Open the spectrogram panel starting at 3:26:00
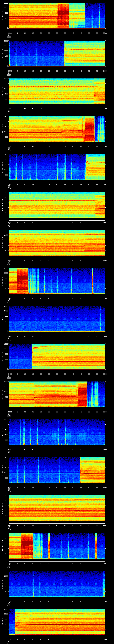The width and height of the screenshot is (114, 644). pyautogui.click(x=57, y=167)
